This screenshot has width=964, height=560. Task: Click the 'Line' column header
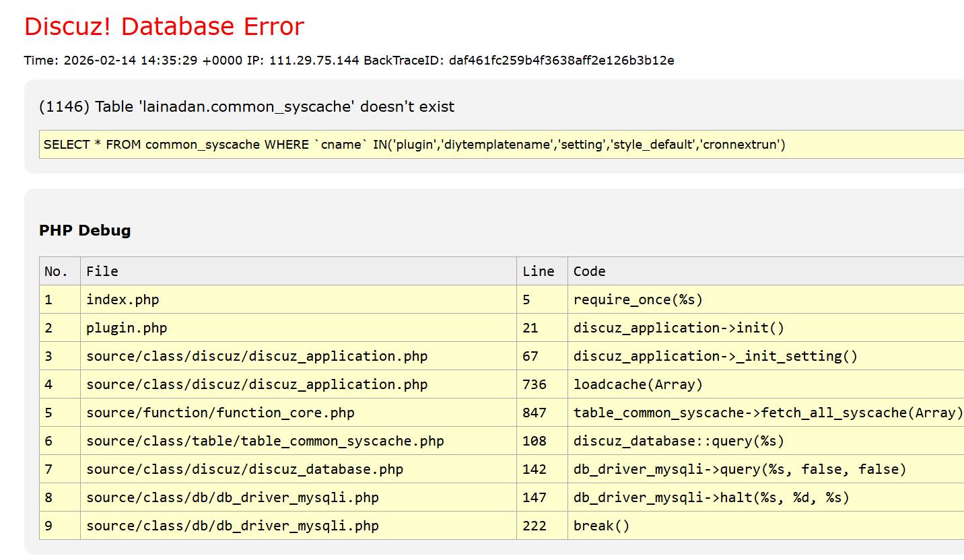pos(538,271)
